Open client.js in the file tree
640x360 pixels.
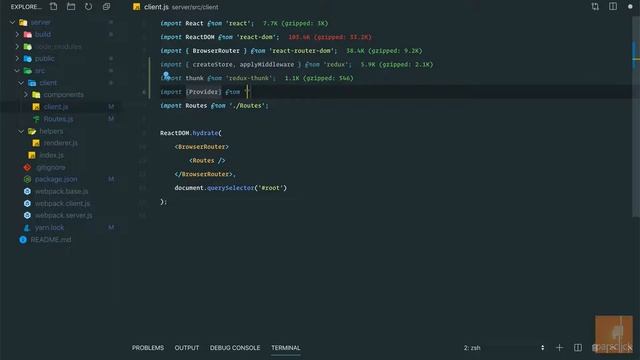56,107
